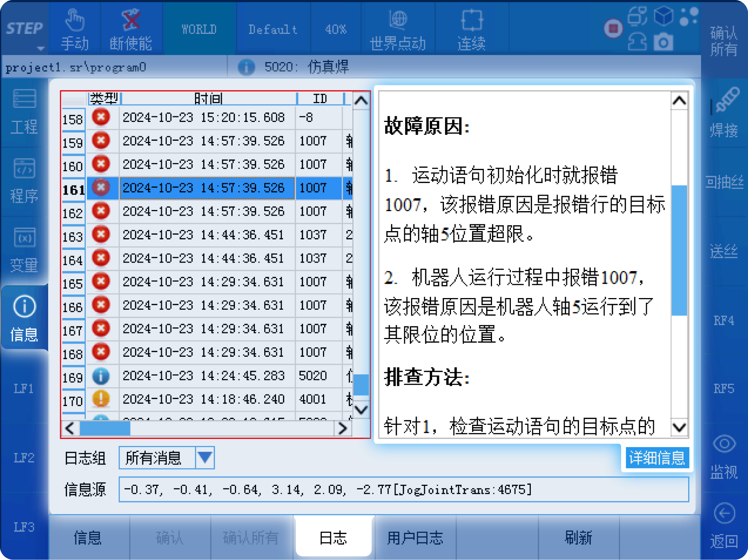The width and height of the screenshot is (748, 560).
Task: Select log row 163 with ID 1037
Action: [x=207, y=235]
